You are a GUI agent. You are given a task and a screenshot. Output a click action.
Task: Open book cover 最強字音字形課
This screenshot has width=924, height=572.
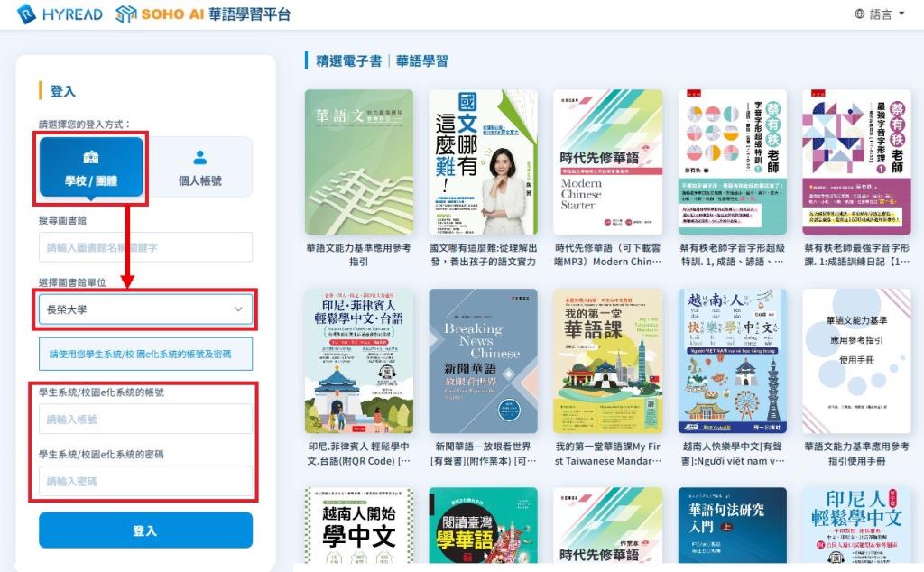[x=857, y=162]
